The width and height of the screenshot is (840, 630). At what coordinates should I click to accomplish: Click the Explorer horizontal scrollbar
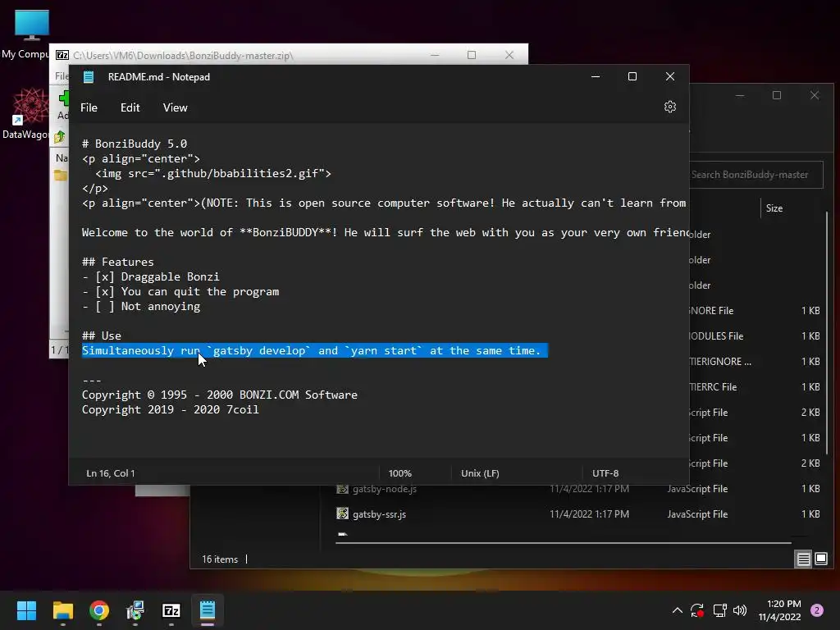click(564, 543)
